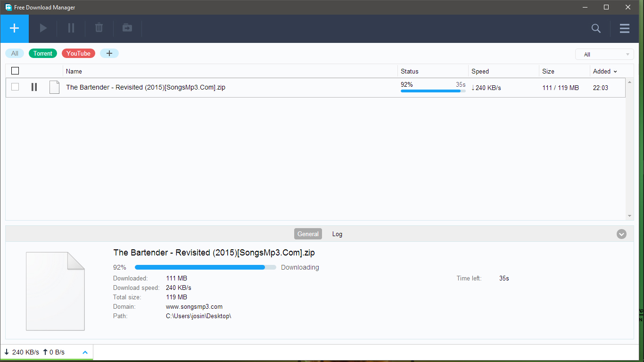Screen dimensions: 644x362
Task: Click the file icon in the Bartender row
Action: [55, 87]
